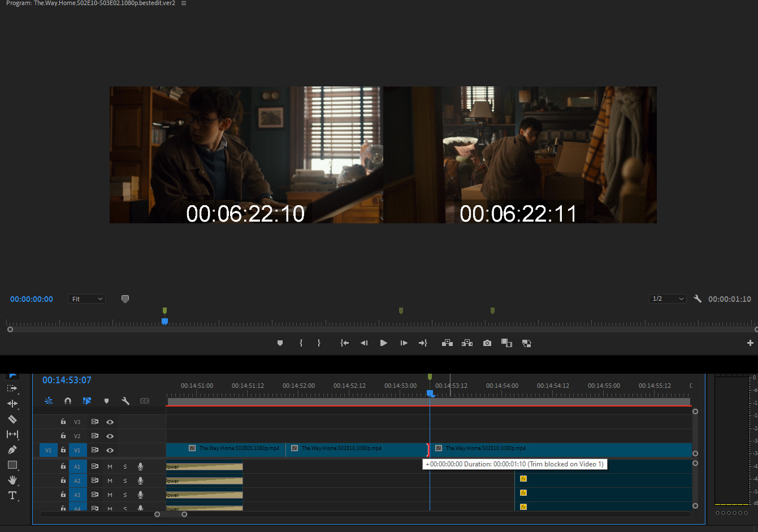This screenshot has width=758, height=532.
Task: Open Comparison View
Action: click(x=506, y=343)
